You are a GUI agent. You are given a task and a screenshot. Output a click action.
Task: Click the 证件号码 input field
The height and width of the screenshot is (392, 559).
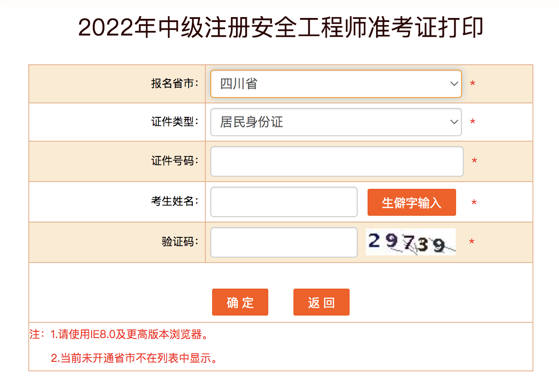[x=336, y=161]
